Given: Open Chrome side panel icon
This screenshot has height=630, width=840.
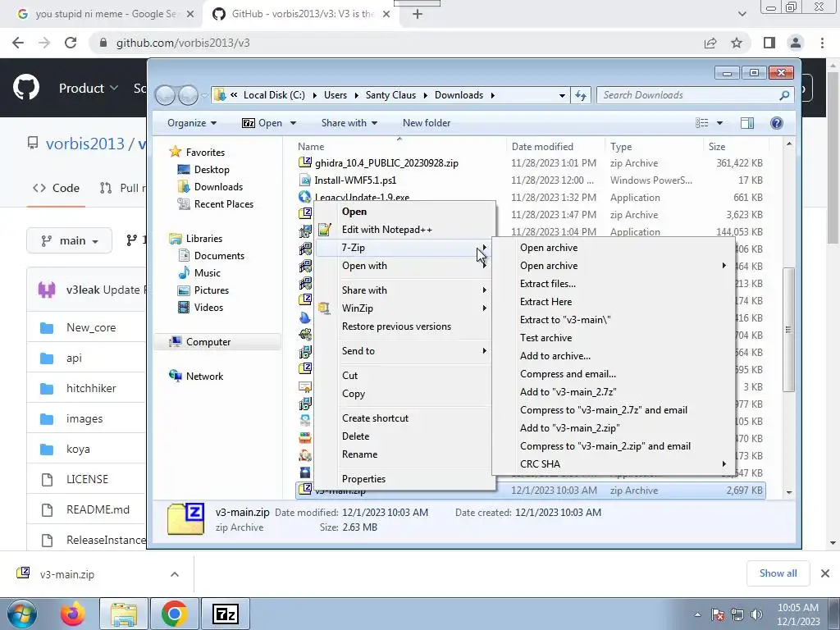Looking at the screenshot, I should (x=769, y=43).
